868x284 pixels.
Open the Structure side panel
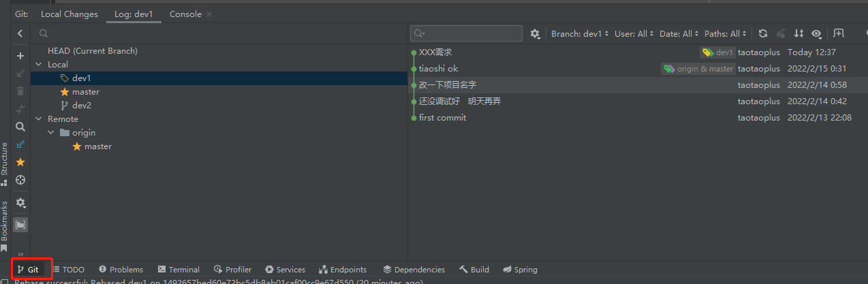click(x=5, y=164)
